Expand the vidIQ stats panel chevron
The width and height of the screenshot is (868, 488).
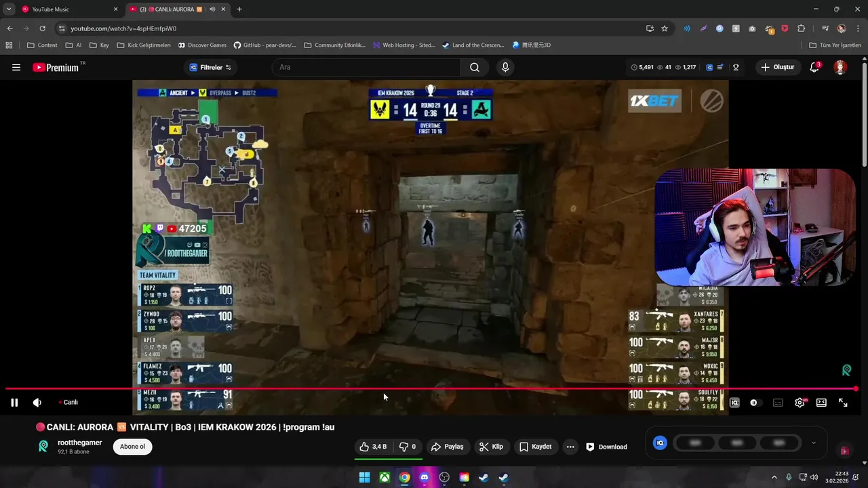click(x=814, y=443)
